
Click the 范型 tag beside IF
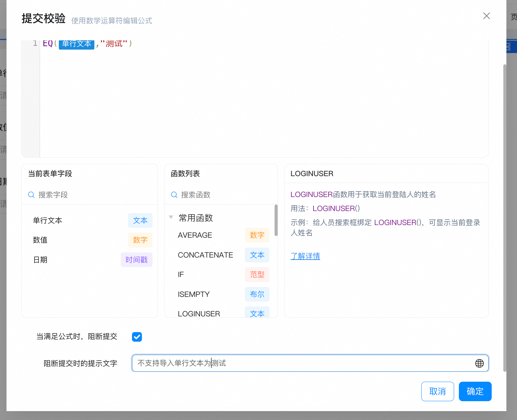point(257,275)
